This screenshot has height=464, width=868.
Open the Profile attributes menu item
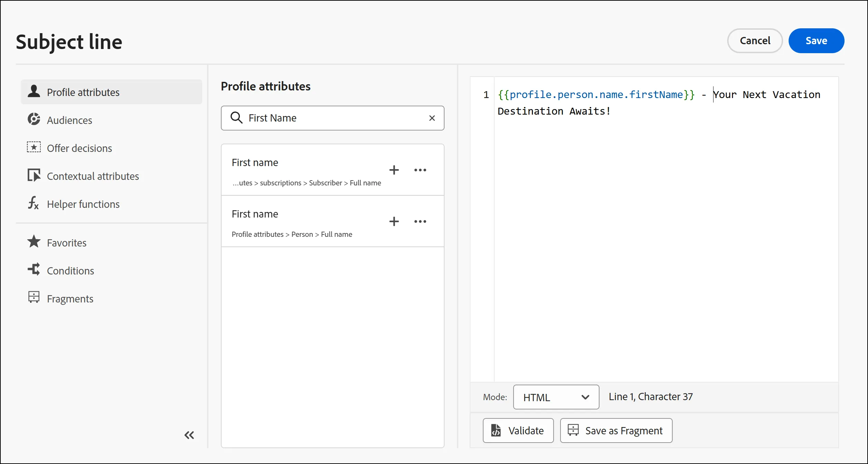(111, 92)
